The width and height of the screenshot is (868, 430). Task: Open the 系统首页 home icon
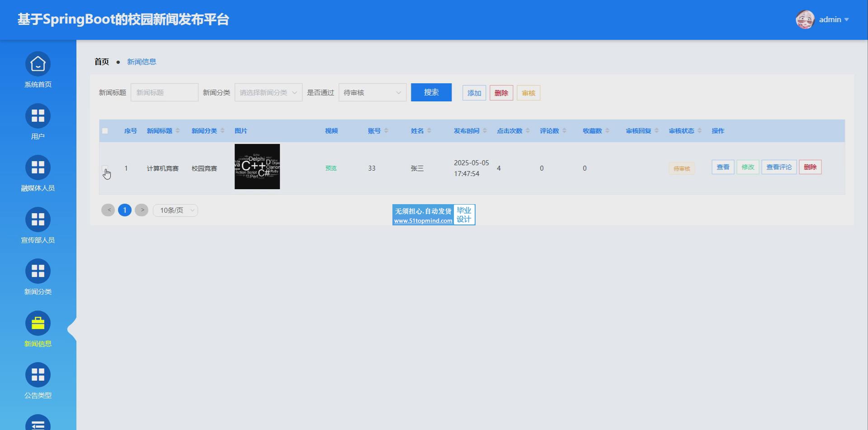(38, 64)
